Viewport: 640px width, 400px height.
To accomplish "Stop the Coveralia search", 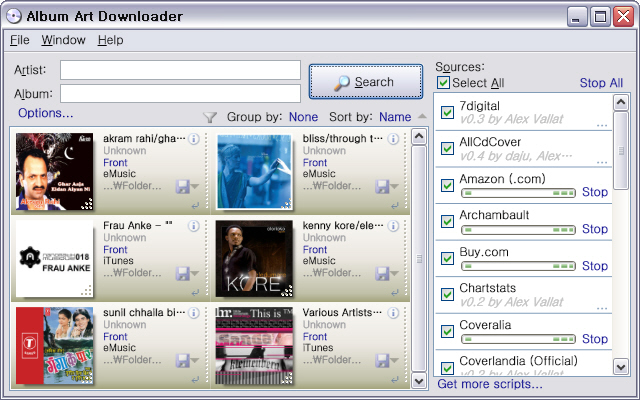I will (595, 339).
